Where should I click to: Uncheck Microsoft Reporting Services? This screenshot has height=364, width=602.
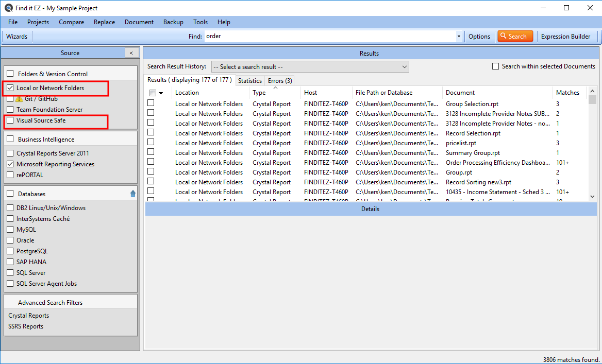pyautogui.click(x=10, y=164)
